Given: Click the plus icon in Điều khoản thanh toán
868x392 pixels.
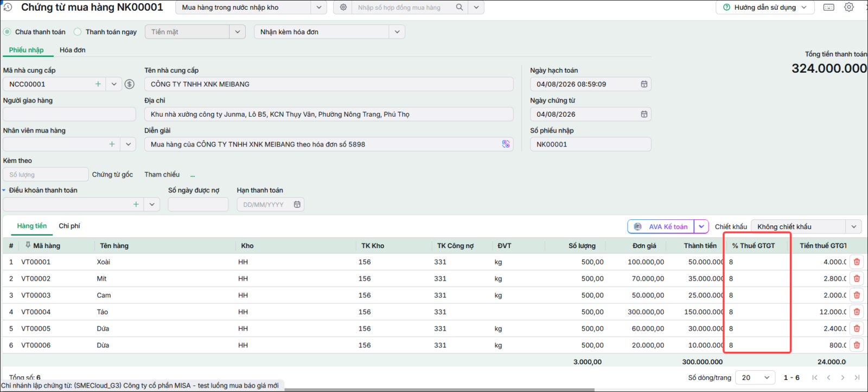Looking at the screenshot, I should pos(136,205).
